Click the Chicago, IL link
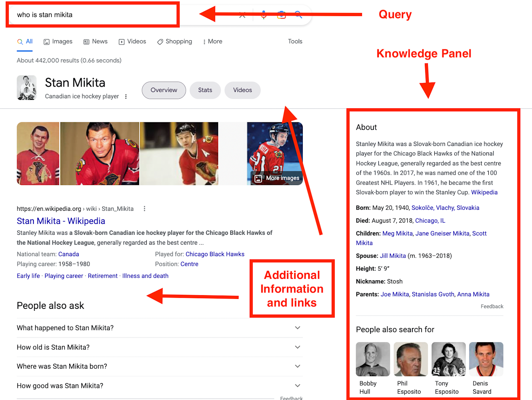The image size is (532, 400). pos(430,221)
